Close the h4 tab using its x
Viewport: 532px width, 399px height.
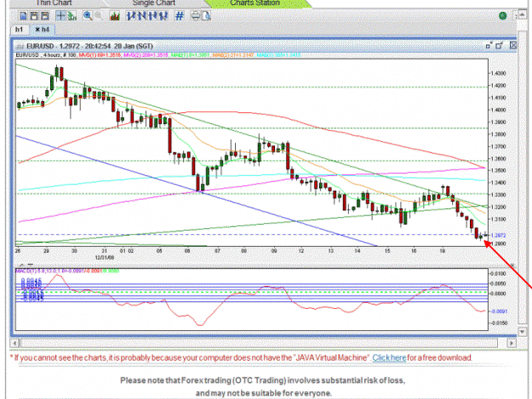[x=37, y=30]
